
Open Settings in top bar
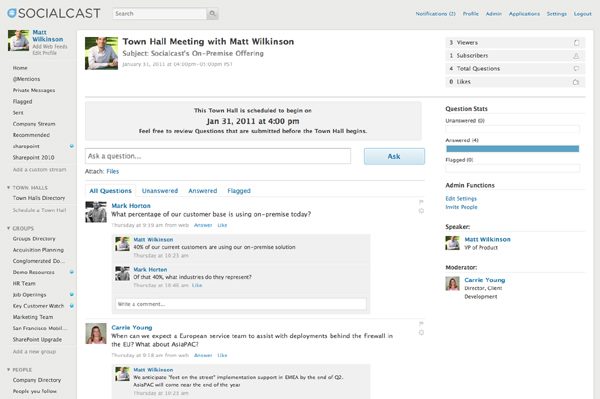[557, 14]
